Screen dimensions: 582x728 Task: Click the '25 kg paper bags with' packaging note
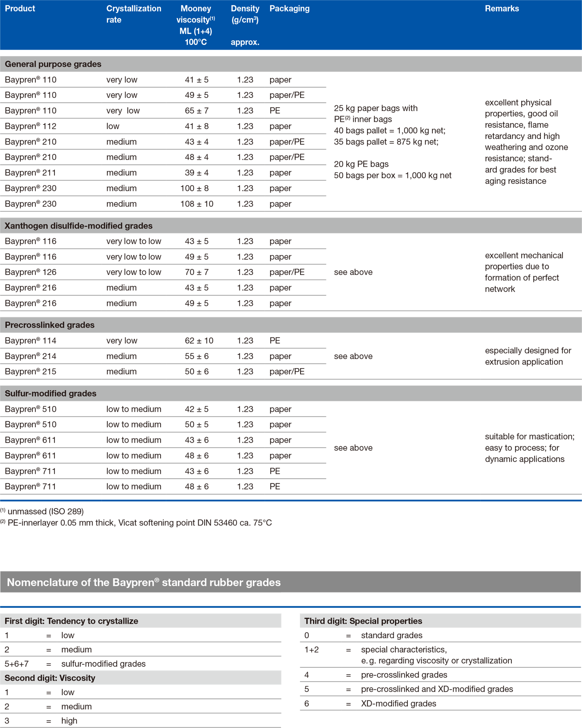tap(376, 108)
